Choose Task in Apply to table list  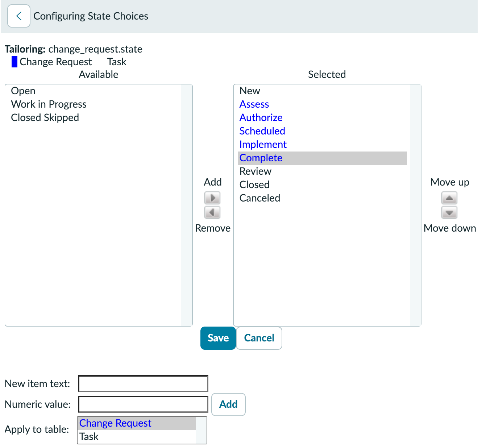[x=137, y=437]
